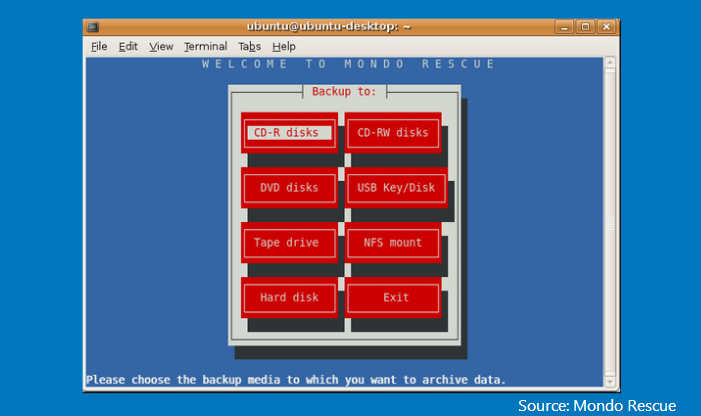Open the Edit menu

128,46
